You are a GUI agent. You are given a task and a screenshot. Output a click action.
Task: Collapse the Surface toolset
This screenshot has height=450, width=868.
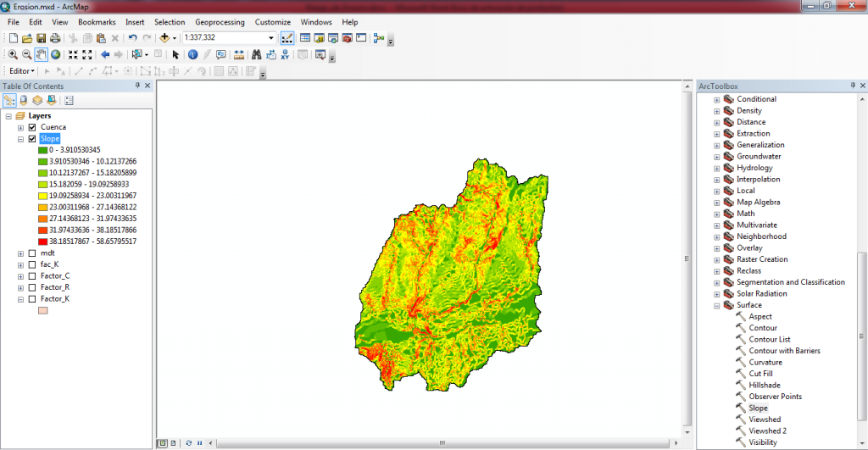tap(716, 305)
